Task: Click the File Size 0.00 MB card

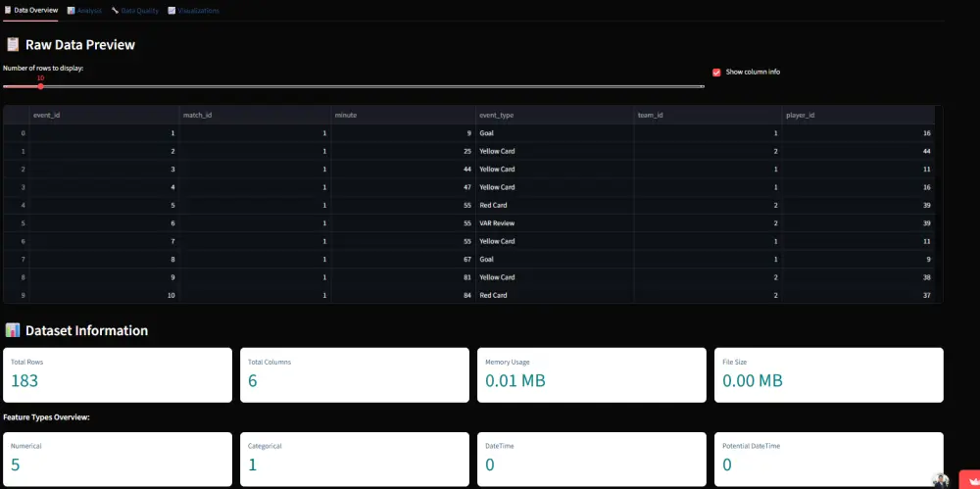Action: (829, 375)
